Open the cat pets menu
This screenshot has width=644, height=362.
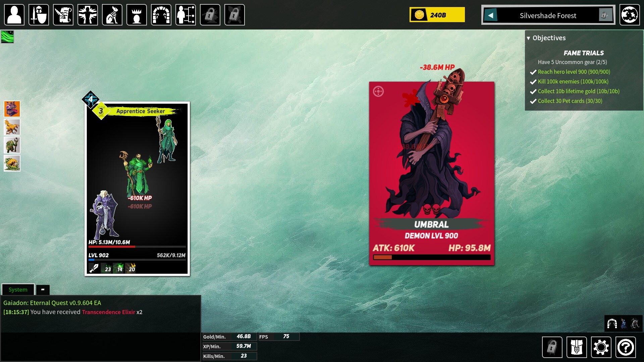click(112, 15)
